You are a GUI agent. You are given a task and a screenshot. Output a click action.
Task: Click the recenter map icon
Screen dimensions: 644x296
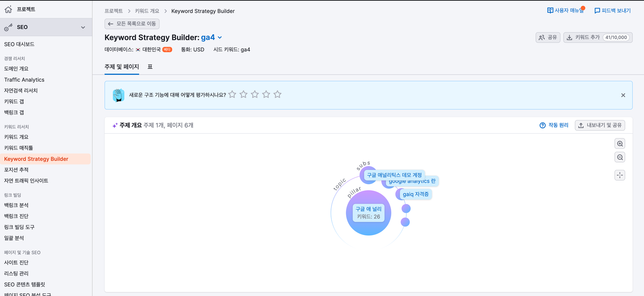click(620, 175)
